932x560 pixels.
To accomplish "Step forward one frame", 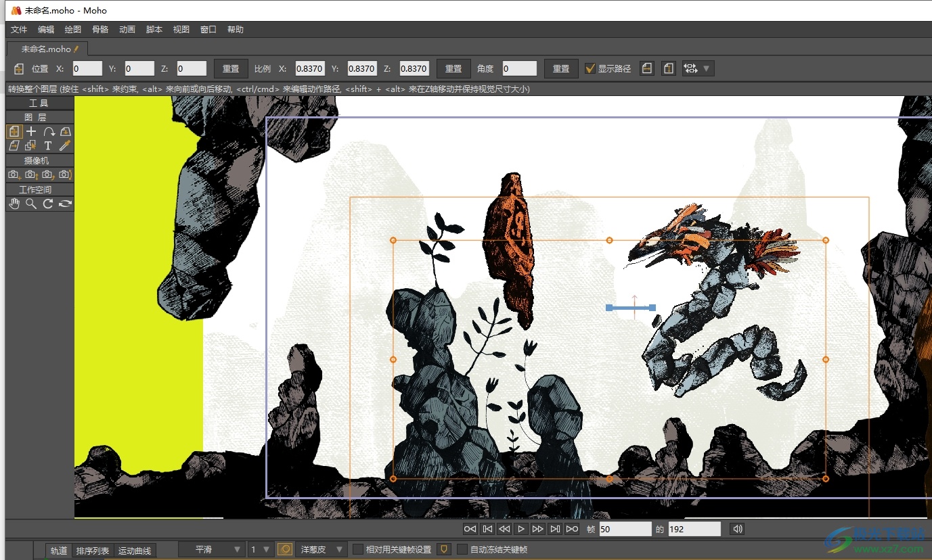I will (x=554, y=529).
